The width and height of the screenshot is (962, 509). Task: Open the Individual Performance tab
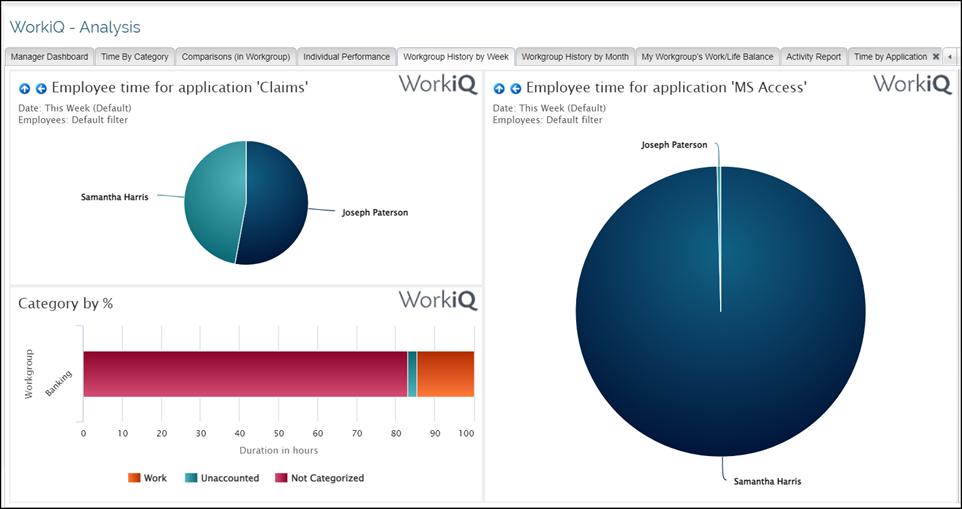coord(346,57)
